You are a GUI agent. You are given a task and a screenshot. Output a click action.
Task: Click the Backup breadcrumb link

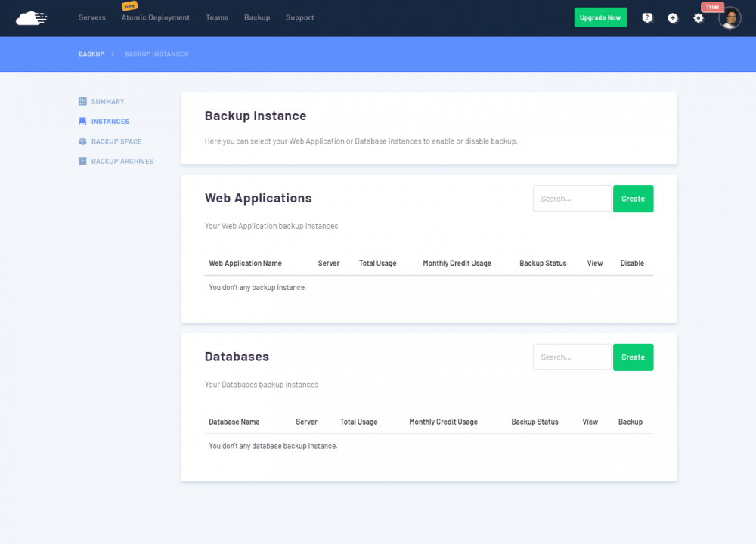tap(91, 54)
